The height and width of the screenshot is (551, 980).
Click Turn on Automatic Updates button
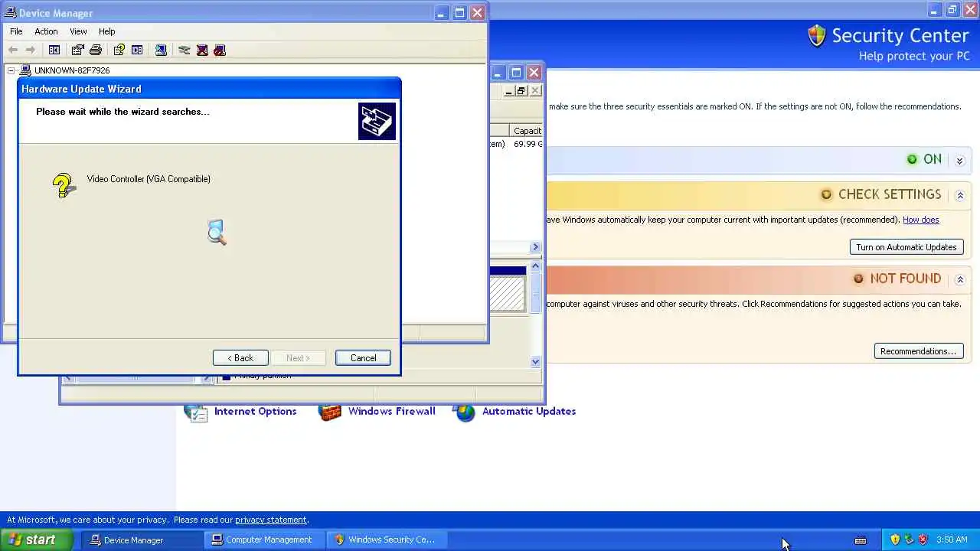click(906, 247)
